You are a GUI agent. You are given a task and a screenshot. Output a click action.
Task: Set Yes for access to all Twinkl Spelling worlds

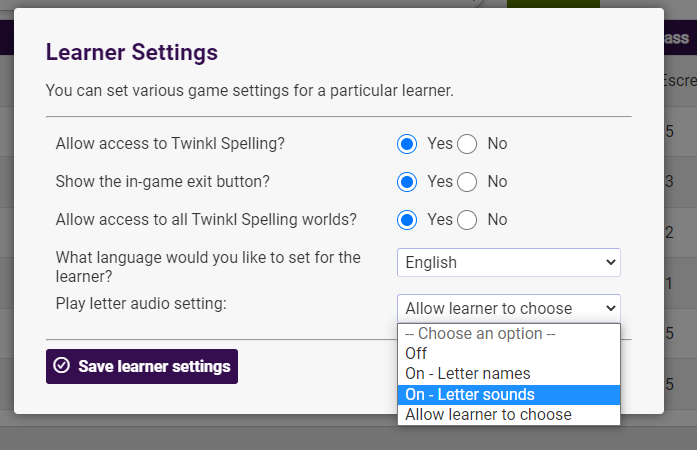(x=407, y=220)
